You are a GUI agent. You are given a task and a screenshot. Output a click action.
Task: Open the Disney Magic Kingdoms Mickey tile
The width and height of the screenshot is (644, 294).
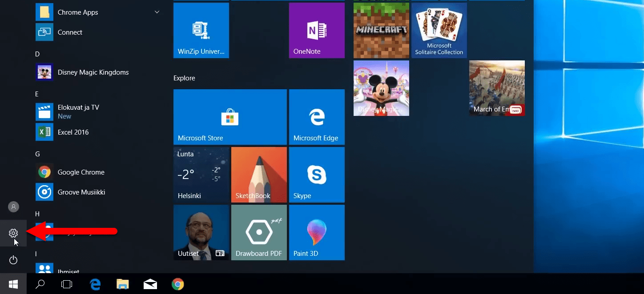(381, 88)
